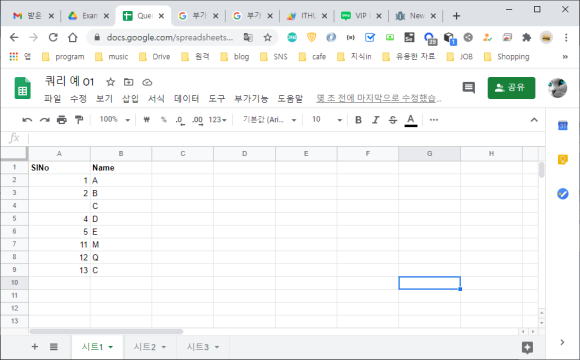
Task: Click the Explore button at the bottom right
Action: (x=527, y=347)
